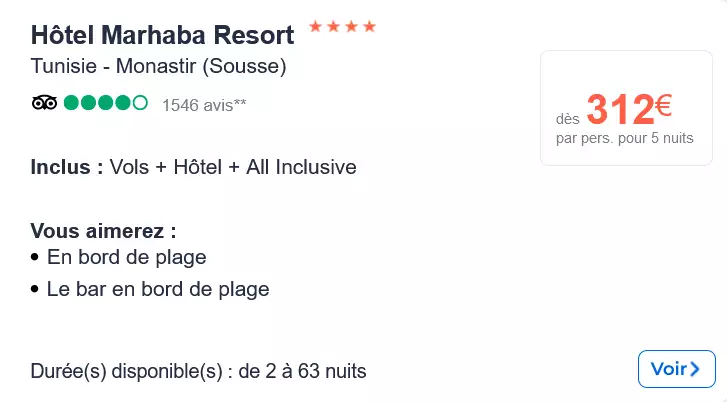The height and width of the screenshot is (402, 727).
Task: Click the first red hotel star
Action: pyautogui.click(x=315, y=27)
